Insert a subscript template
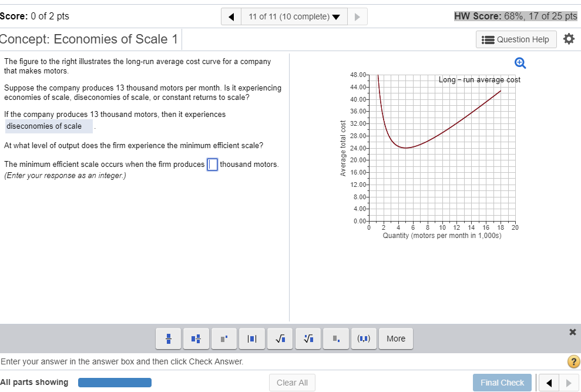The height and width of the screenshot is (392, 581). 335,339
